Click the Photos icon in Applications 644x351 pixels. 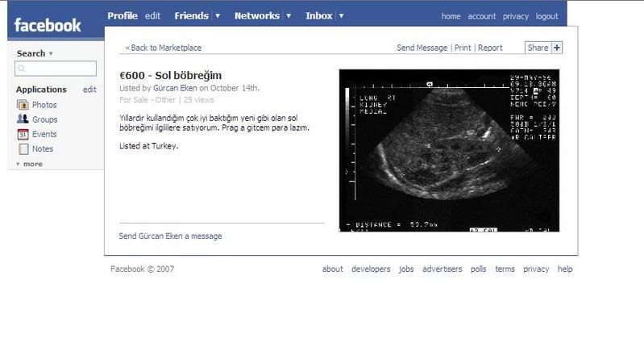[x=23, y=105]
